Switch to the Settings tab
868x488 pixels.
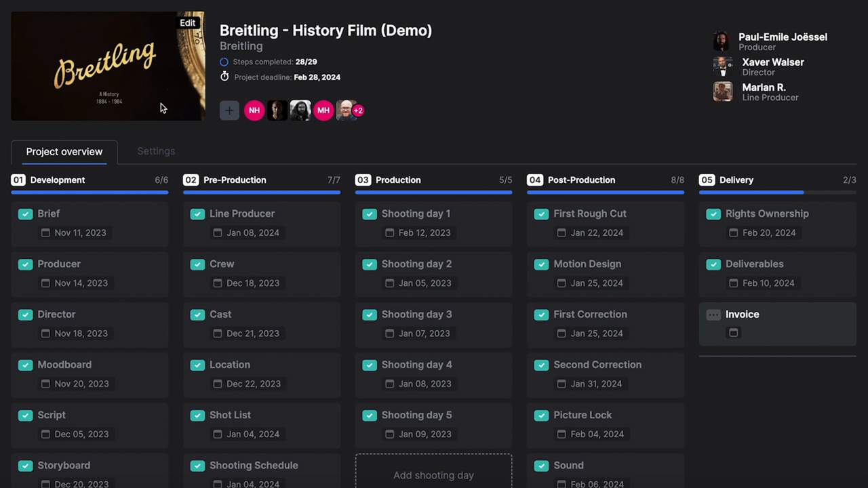click(x=156, y=151)
